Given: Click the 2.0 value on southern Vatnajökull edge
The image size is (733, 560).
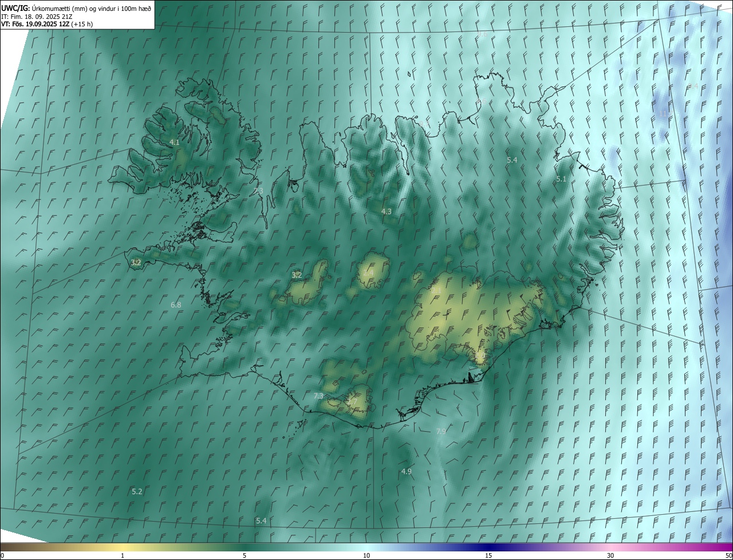Looking at the screenshot, I should click(480, 356).
